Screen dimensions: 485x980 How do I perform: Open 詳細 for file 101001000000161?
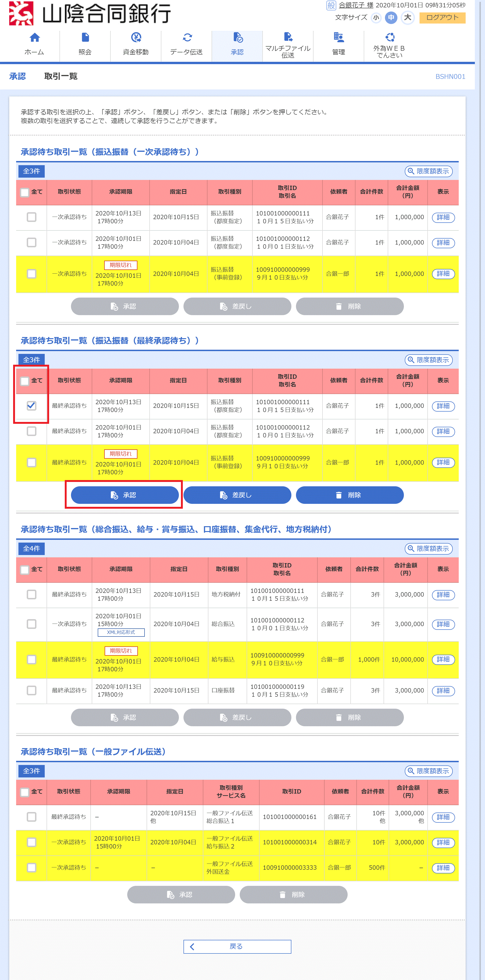point(443,817)
